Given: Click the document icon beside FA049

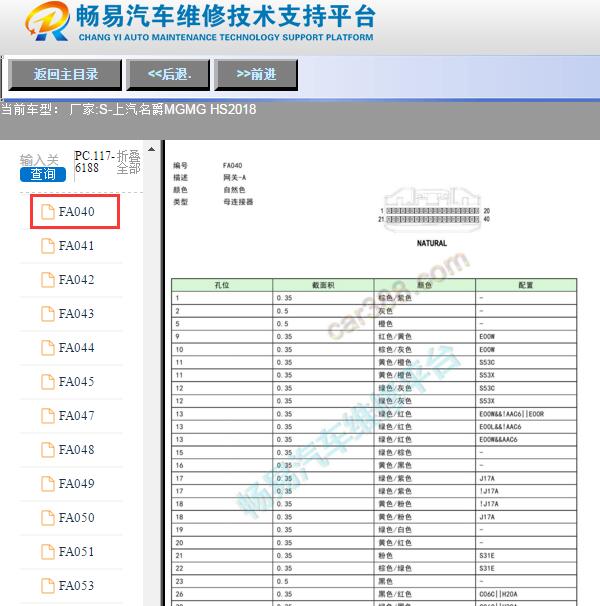Looking at the screenshot, I should pyautogui.click(x=48, y=484).
